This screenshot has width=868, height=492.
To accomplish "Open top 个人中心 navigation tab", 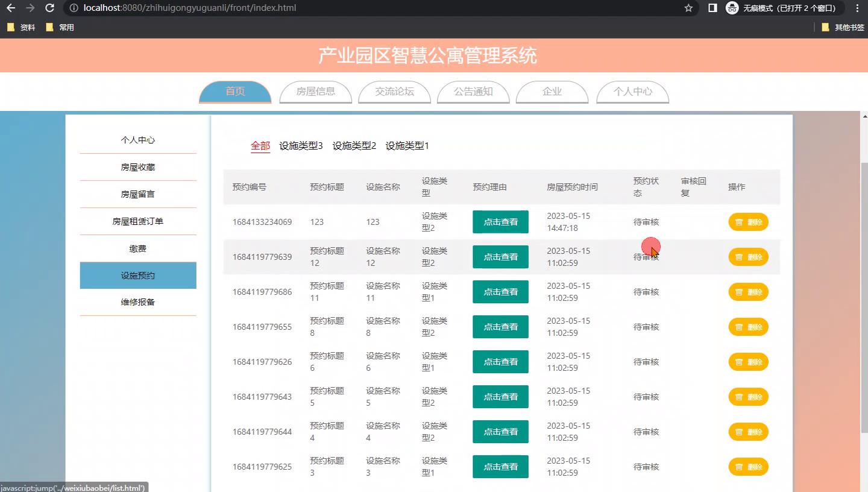I will tap(633, 92).
